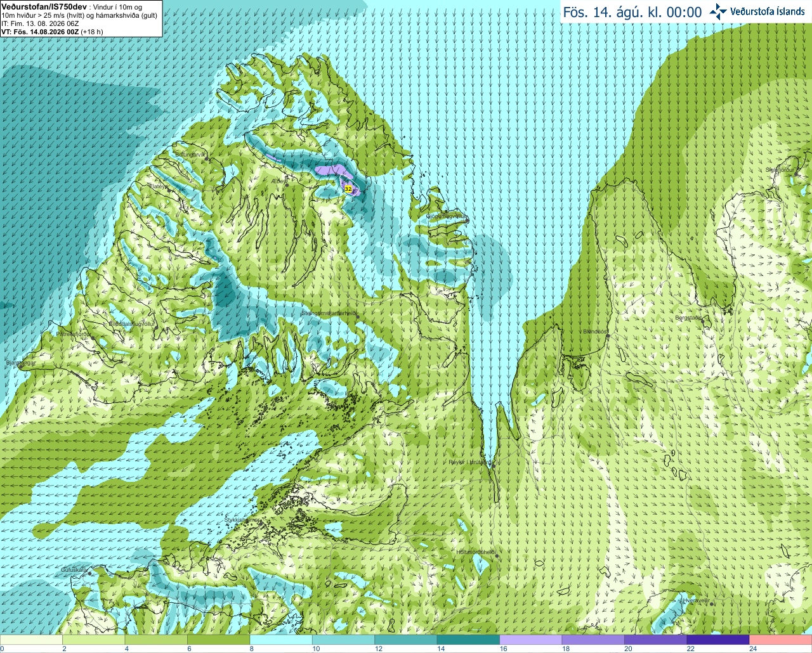Select the Gufuskálar station dot
The image size is (812, 653).
(x=89, y=573)
